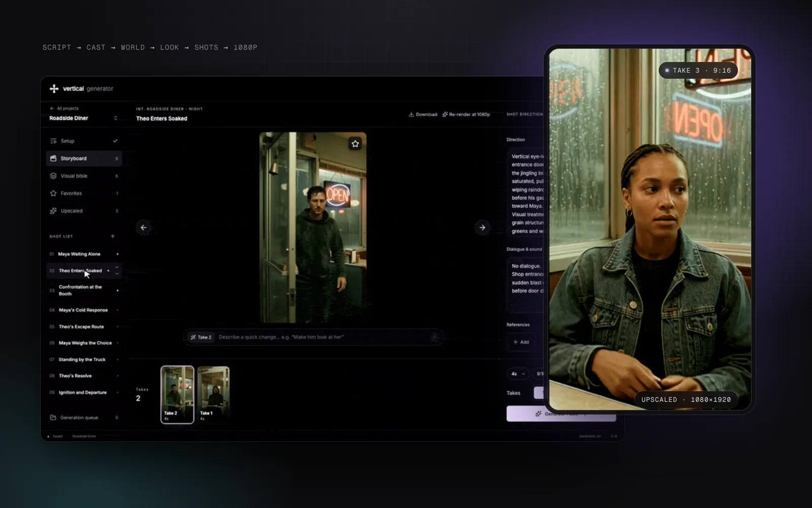Open Favorites in the sidebar
This screenshot has width=812, height=508.
84,193
